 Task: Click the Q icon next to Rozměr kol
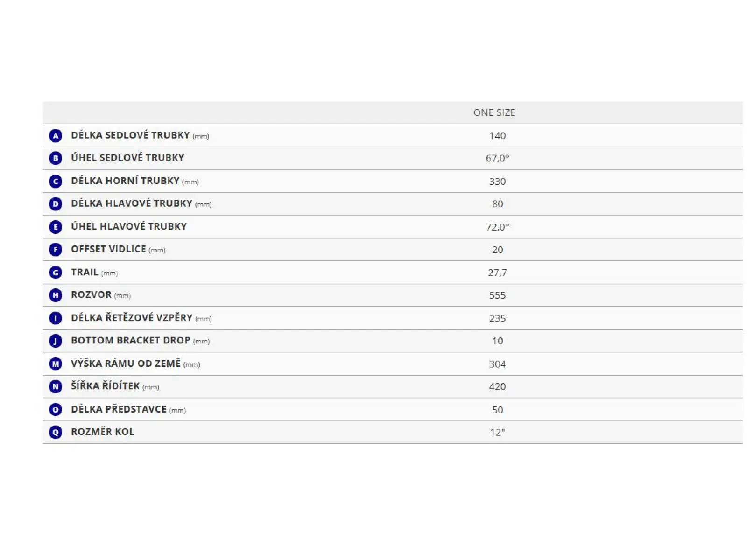pyautogui.click(x=56, y=432)
